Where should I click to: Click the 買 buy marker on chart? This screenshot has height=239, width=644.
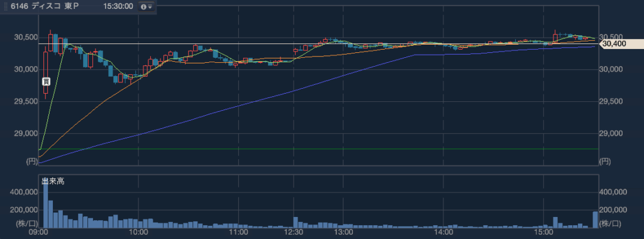pyautogui.click(x=46, y=81)
